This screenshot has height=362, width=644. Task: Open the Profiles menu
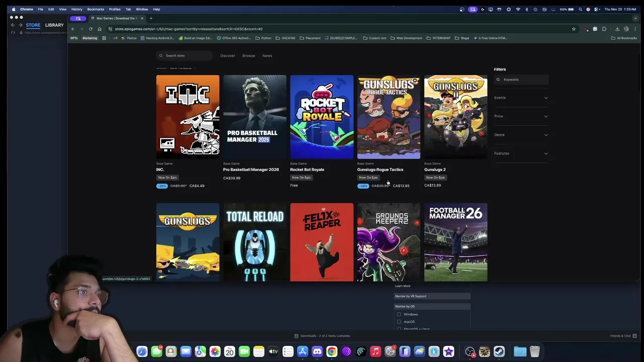[115, 9]
